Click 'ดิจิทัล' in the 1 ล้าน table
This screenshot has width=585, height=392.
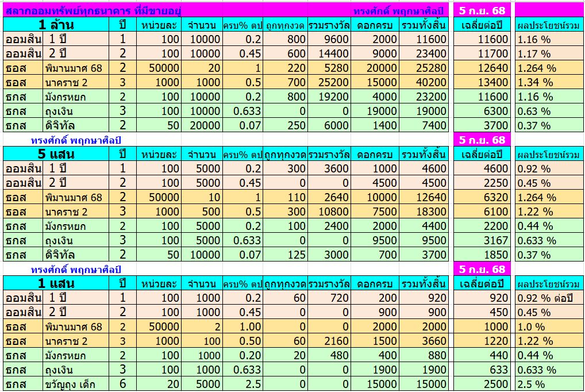(76, 125)
